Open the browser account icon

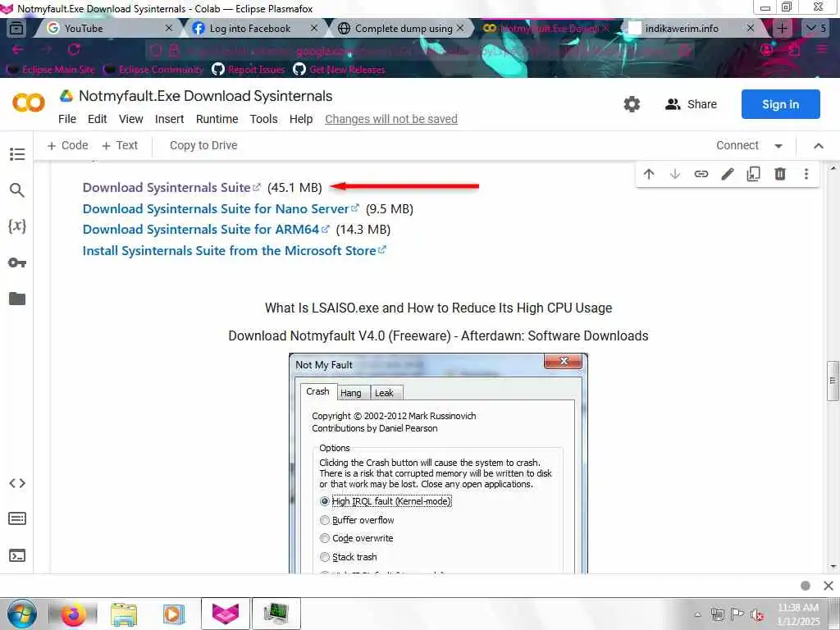pyautogui.click(x=767, y=50)
